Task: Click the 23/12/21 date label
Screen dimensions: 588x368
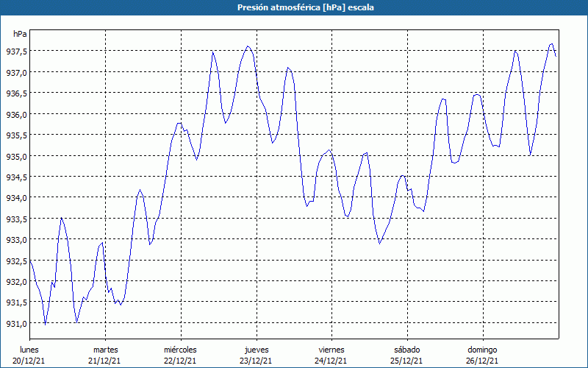Action: pyautogui.click(x=256, y=361)
